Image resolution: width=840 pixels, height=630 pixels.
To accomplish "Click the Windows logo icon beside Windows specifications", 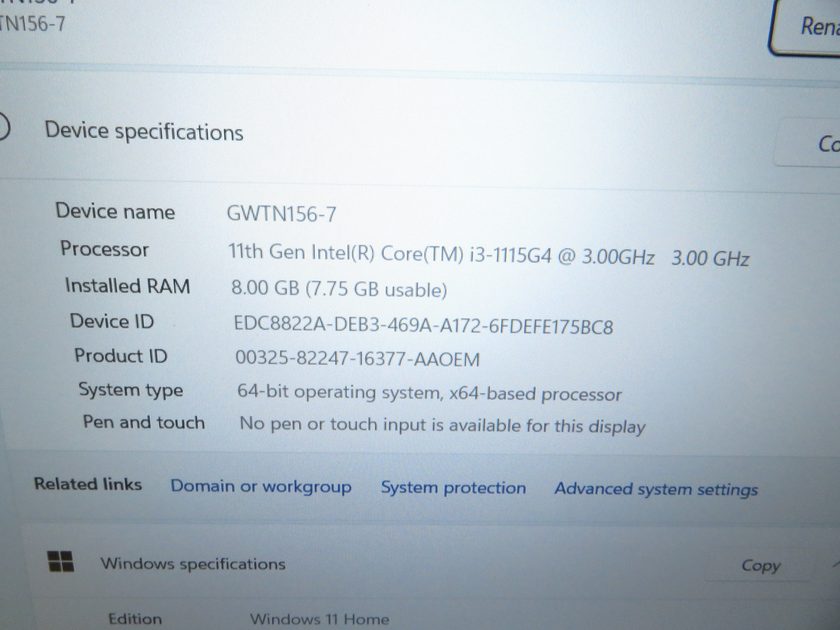I will click(x=61, y=561).
